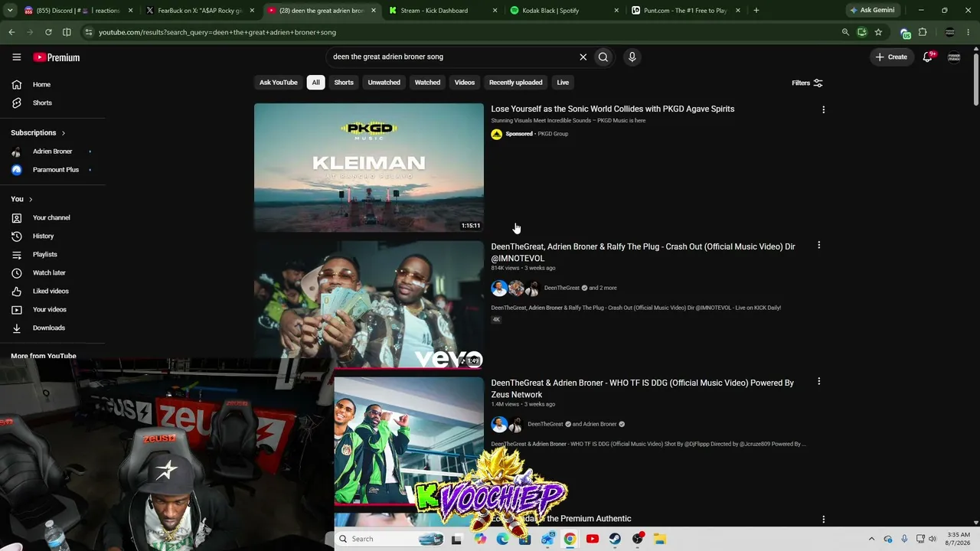This screenshot has height=551, width=980.
Task: Open the account avatar menu
Action: [x=954, y=57]
